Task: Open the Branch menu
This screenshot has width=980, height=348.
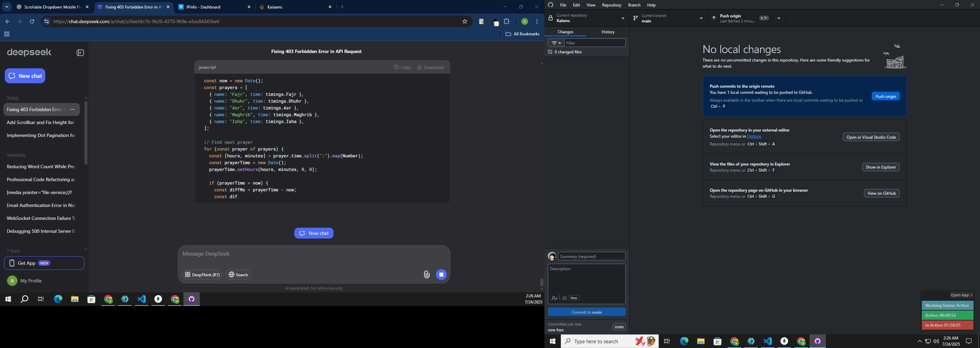Action: pyautogui.click(x=634, y=5)
